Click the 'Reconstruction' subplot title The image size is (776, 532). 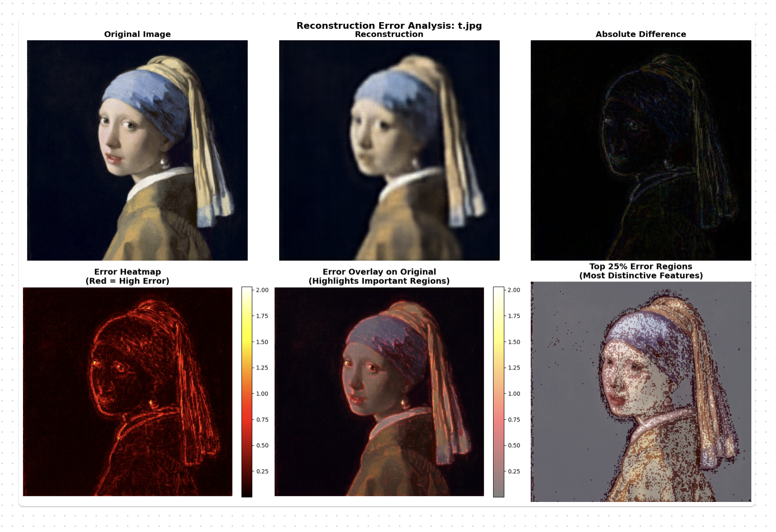[389, 34]
